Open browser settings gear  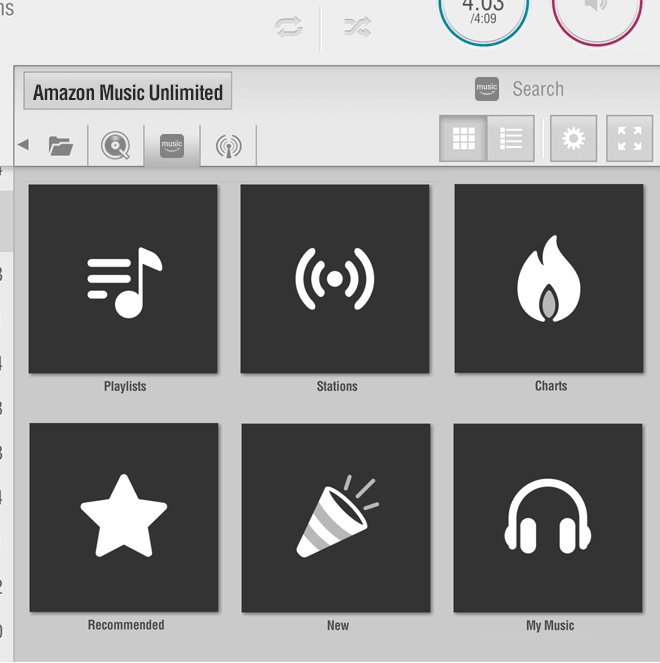pos(573,139)
